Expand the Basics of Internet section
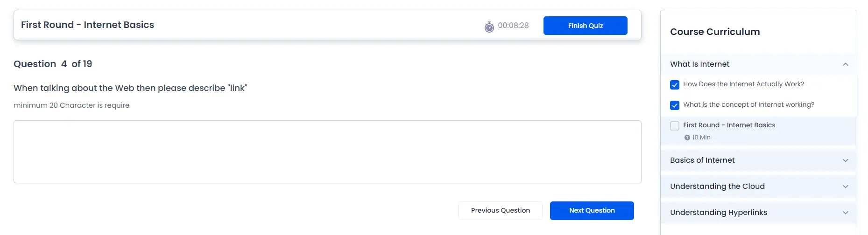Viewport: 868px width, 235px height. pyautogui.click(x=759, y=160)
